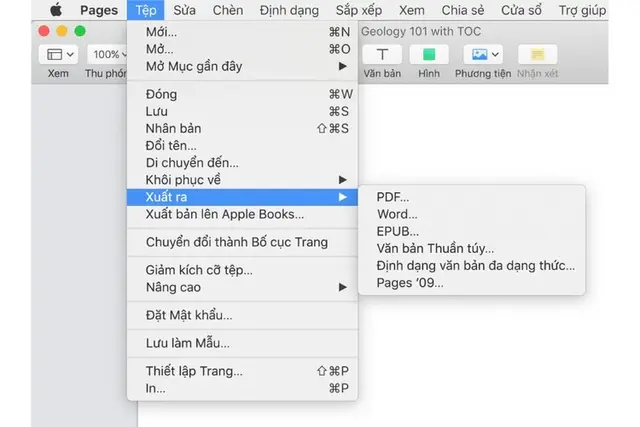Screen dimensions: 640x427
Task: Export as EPUB... from submenu
Action: click(471, 231)
